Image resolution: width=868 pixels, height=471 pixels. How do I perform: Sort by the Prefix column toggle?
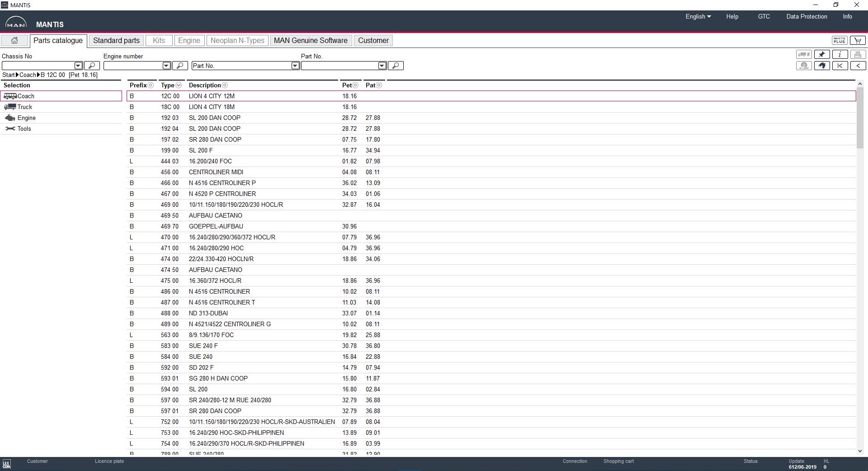pyautogui.click(x=151, y=85)
